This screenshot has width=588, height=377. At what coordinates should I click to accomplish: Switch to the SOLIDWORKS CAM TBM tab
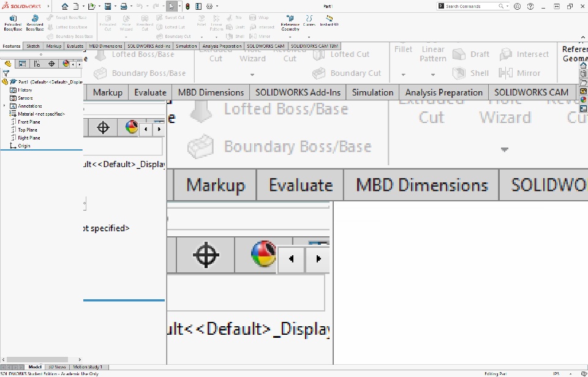[x=314, y=46]
